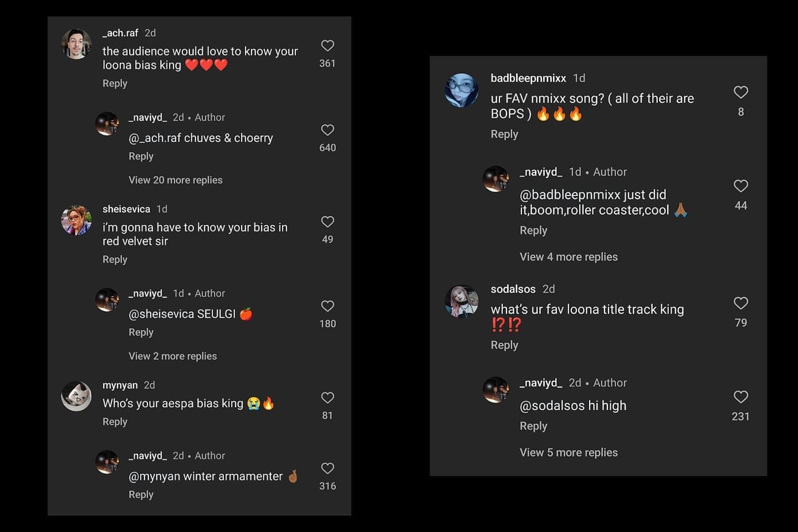
Task: Like sheisevica's red velvet comment
Action: tap(328, 222)
